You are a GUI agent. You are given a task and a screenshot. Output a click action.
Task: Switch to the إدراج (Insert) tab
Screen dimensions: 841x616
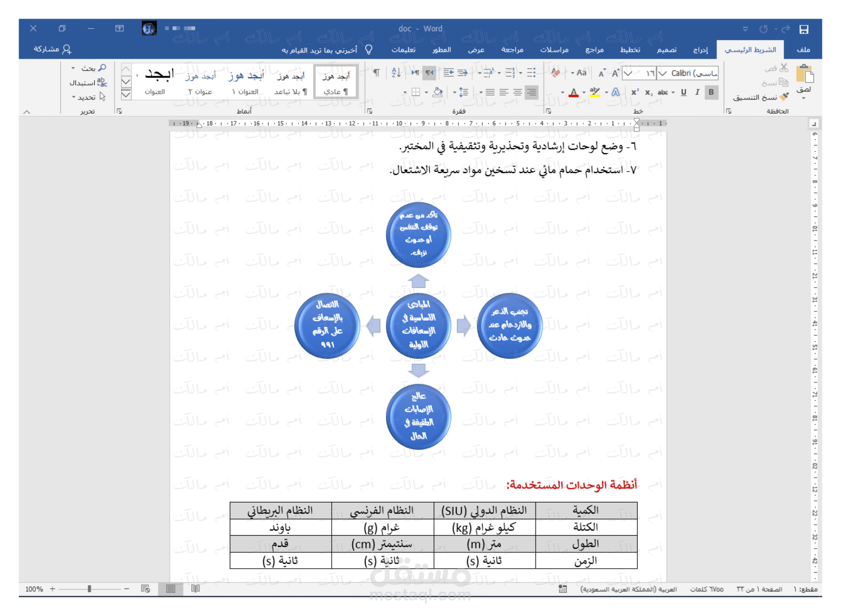700,49
